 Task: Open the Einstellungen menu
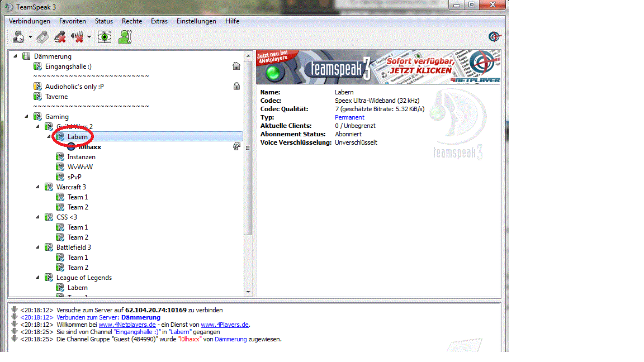click(x=196, y=21)
